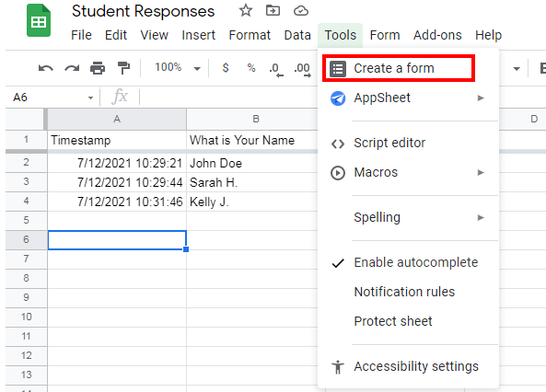Decrease decimal places
The image size is (546, 392).
click(276, 69)
